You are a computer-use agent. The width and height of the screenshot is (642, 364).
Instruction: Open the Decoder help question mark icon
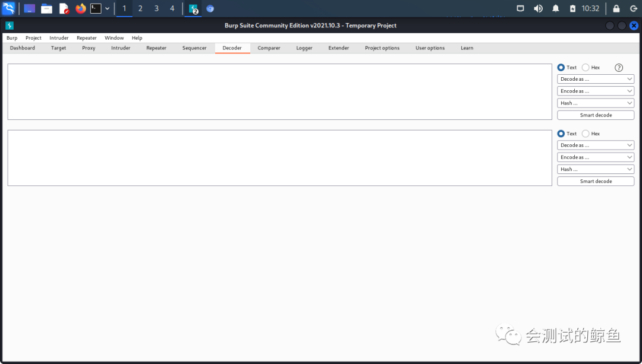619,68
